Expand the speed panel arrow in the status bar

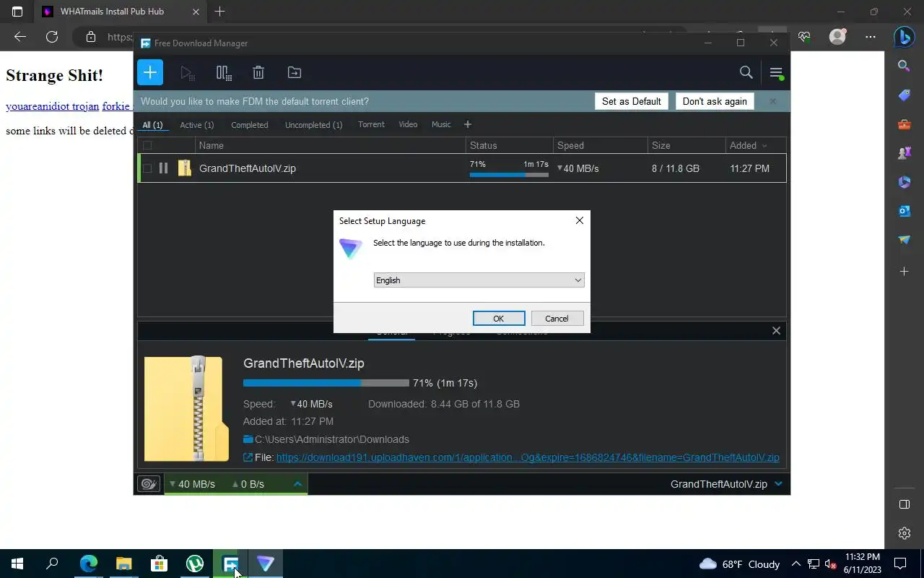[x=297, y=484]
